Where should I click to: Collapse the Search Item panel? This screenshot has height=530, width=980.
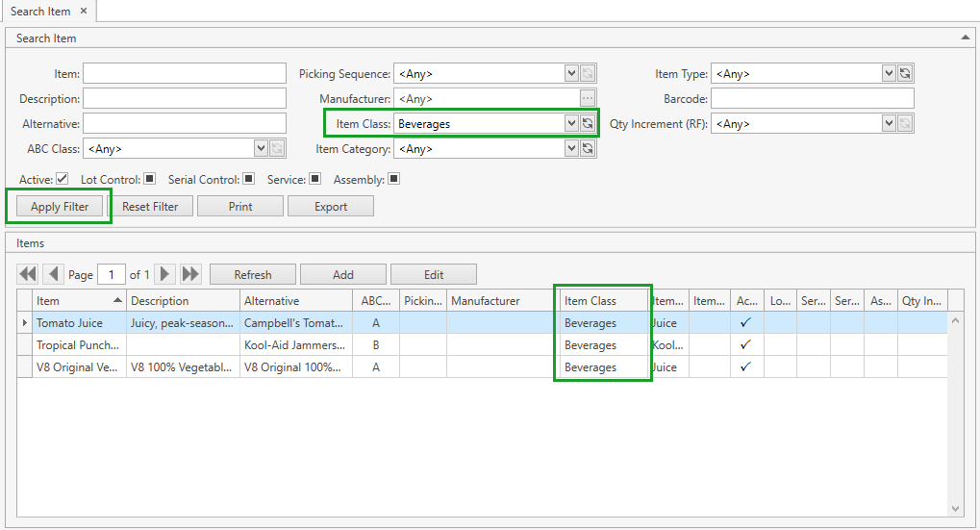pos(965,38)
